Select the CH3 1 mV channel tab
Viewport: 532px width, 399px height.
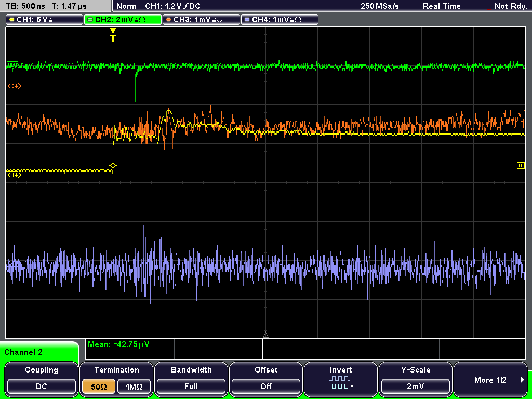point(201,20)
